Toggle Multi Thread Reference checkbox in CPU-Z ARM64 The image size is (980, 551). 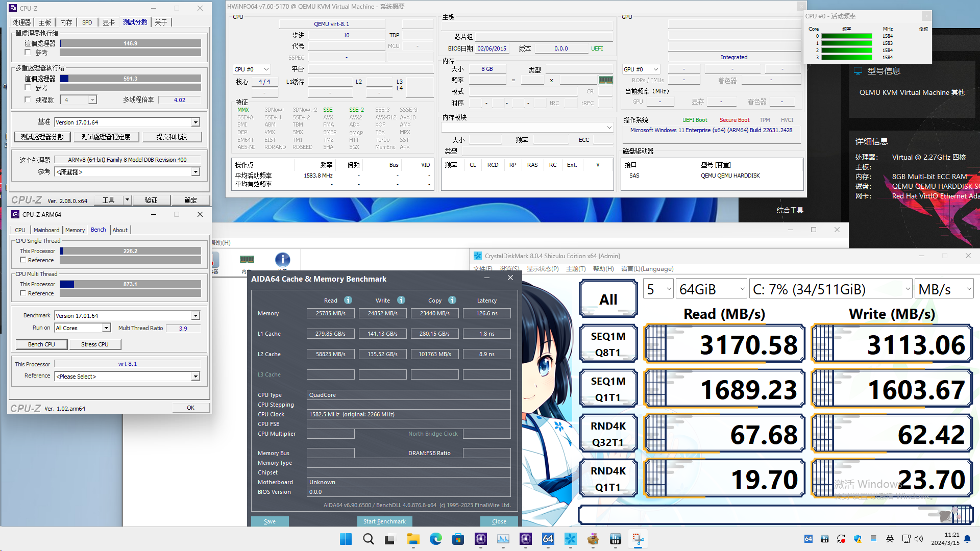(x=23, y=293)
